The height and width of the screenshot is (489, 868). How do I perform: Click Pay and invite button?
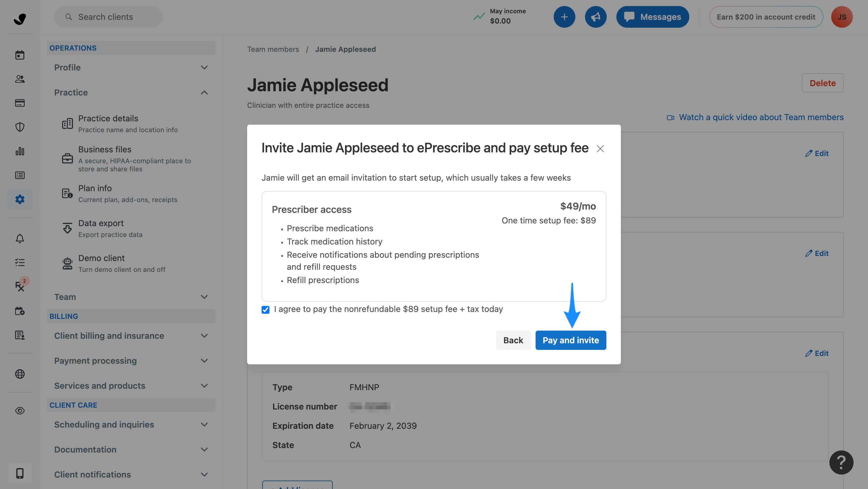[571, 340]
